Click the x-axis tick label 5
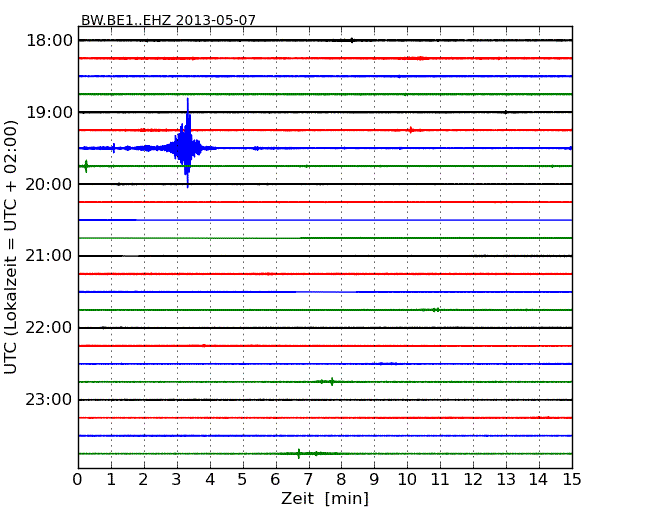The height and width of the screenshot is (520, 650). [x=243, y=480]
